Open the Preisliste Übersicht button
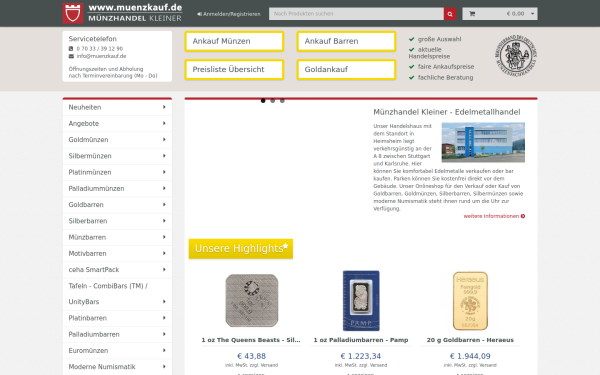Screen dimensions: 600x375 point(234,70)
